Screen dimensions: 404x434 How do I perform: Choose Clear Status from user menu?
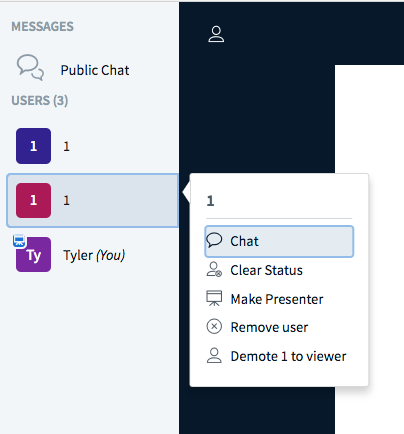click(x=279, y=270)
